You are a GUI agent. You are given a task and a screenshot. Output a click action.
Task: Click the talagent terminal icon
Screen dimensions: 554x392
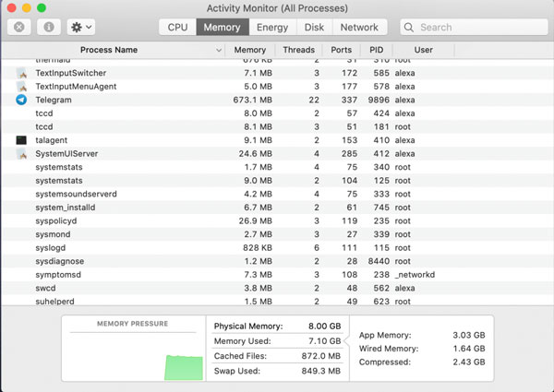(x=21, y=140)
